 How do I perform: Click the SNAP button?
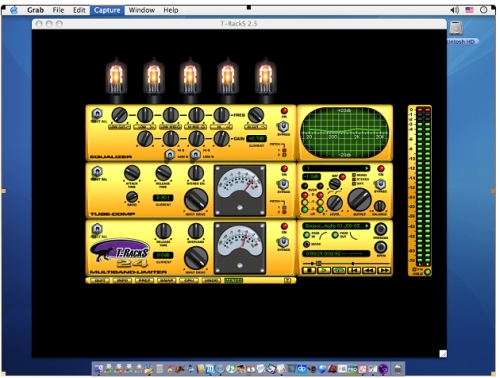[x=167, y=281]
